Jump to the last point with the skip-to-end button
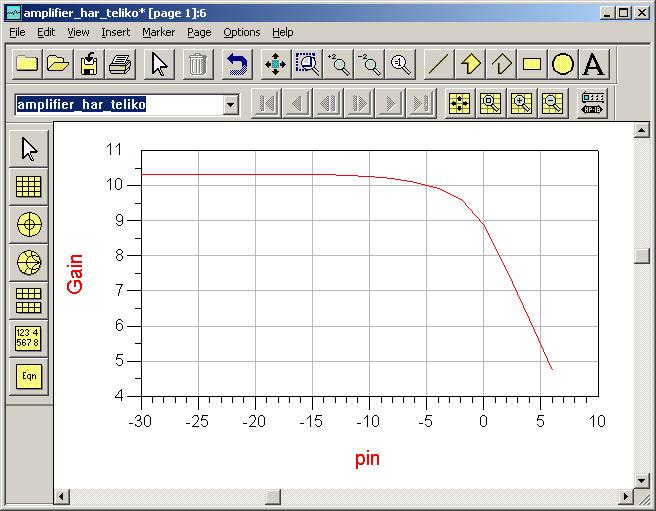Image resolution: width=656 pixels, height=511 pixels. [x=421, y=103]
